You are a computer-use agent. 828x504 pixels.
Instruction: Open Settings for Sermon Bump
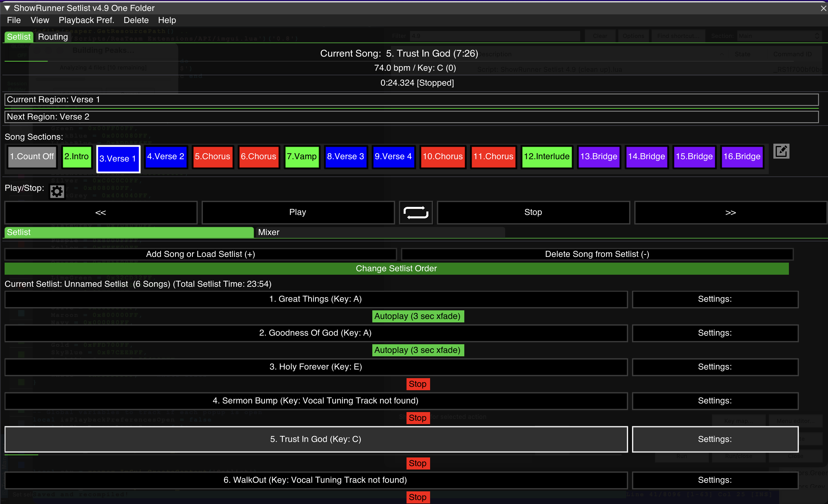coord(715,401)
